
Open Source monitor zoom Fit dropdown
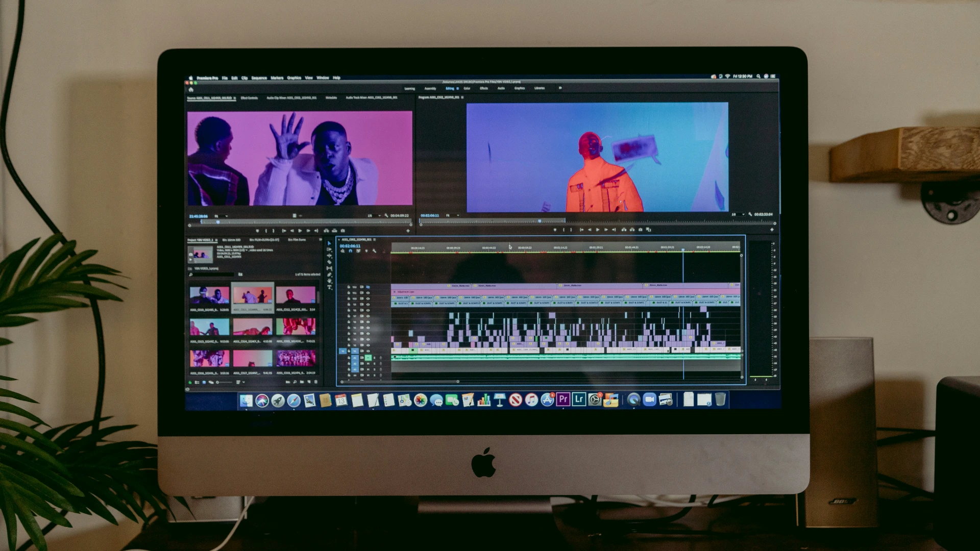(220, 216)
